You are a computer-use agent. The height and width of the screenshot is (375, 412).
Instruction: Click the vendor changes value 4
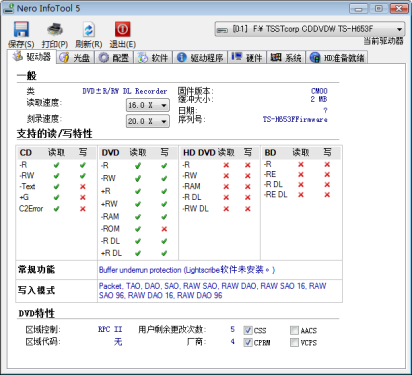232,342
